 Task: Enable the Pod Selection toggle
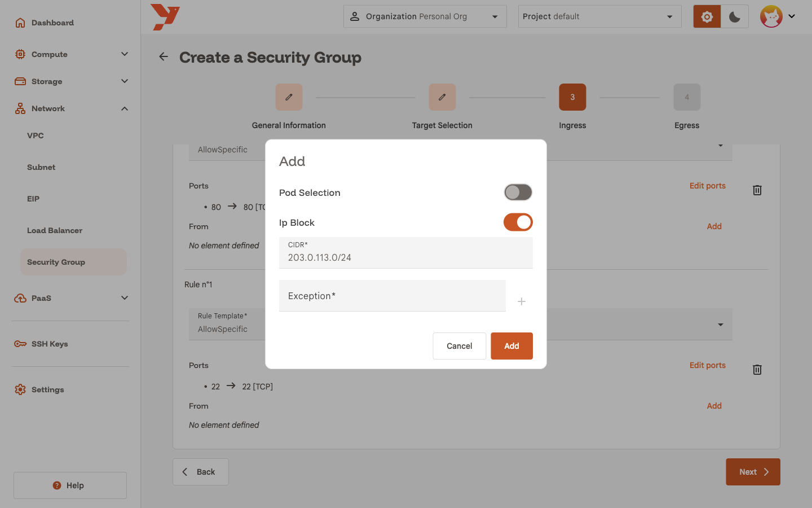click(x=518, y=192)
